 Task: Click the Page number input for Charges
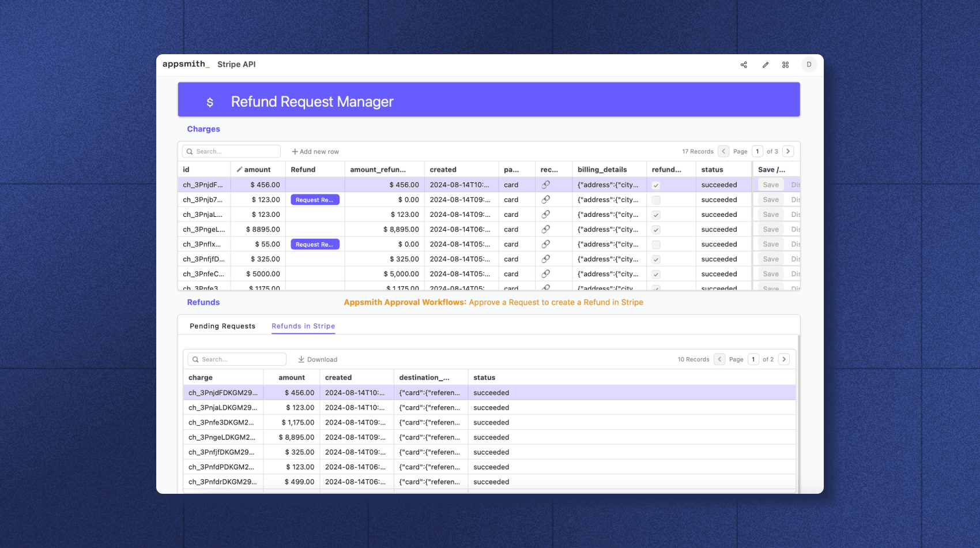click(757, 151)
